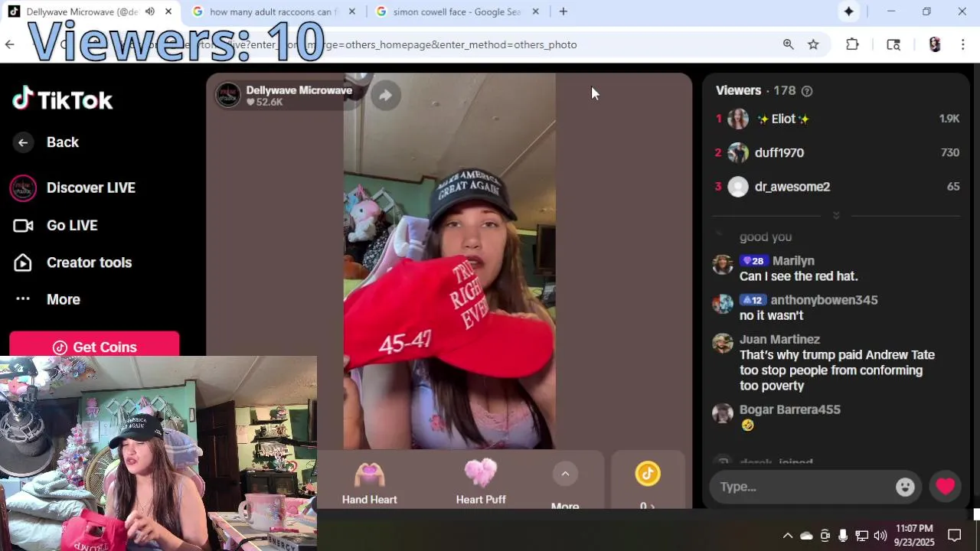Expand the top viewers list chevron
The image size is (980, 551).
(836, 216)
